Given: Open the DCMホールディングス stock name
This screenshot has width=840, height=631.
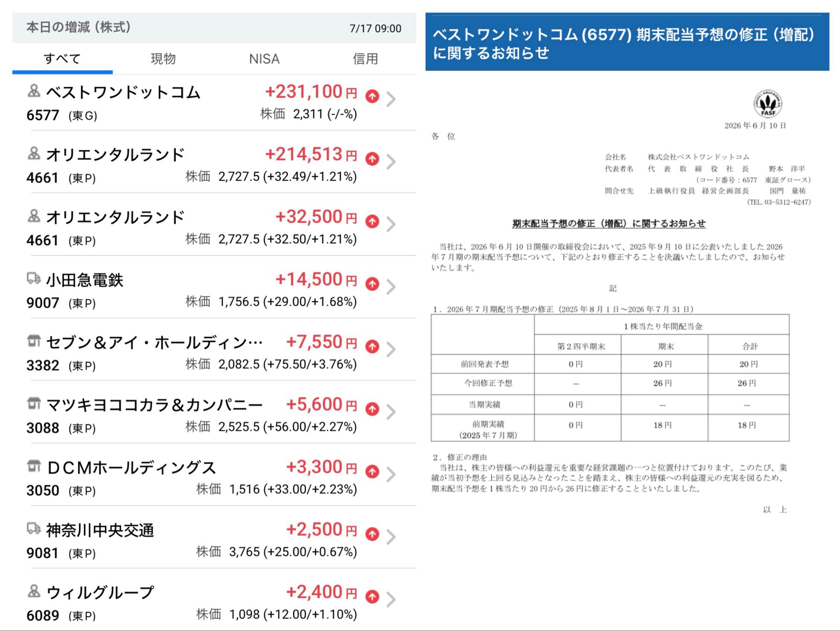Looking at the screenshot, I should coord(131,468).
